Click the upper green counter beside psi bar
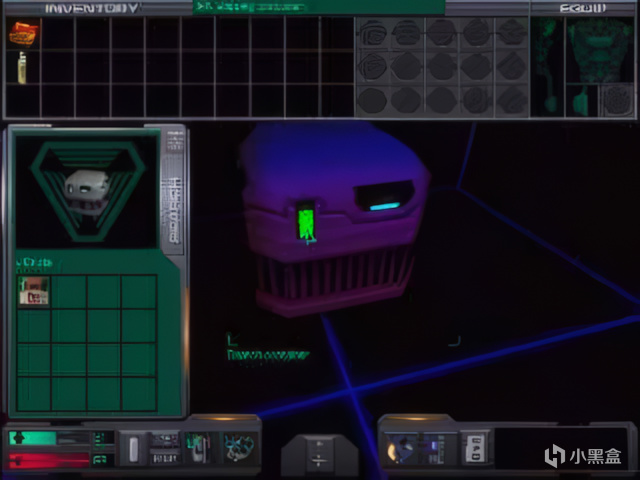The height and width of the screenshot is (480, 640). point(99,438)
